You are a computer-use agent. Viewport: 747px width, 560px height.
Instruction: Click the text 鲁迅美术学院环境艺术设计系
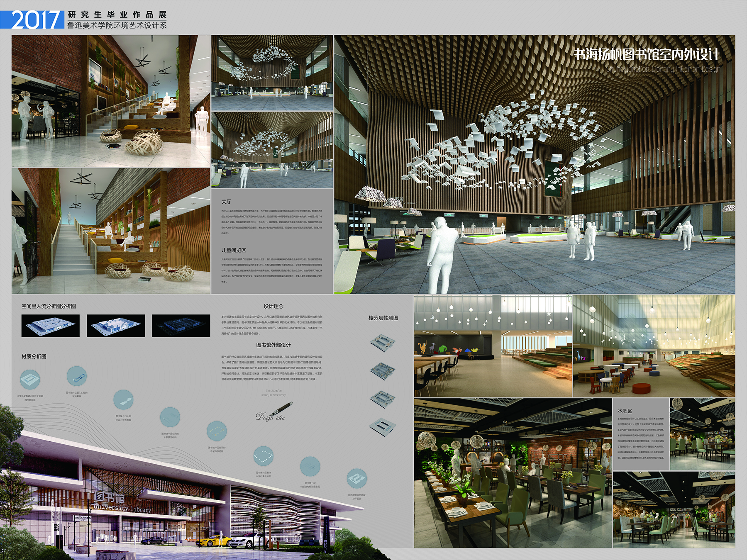click(x=117, y=25)
